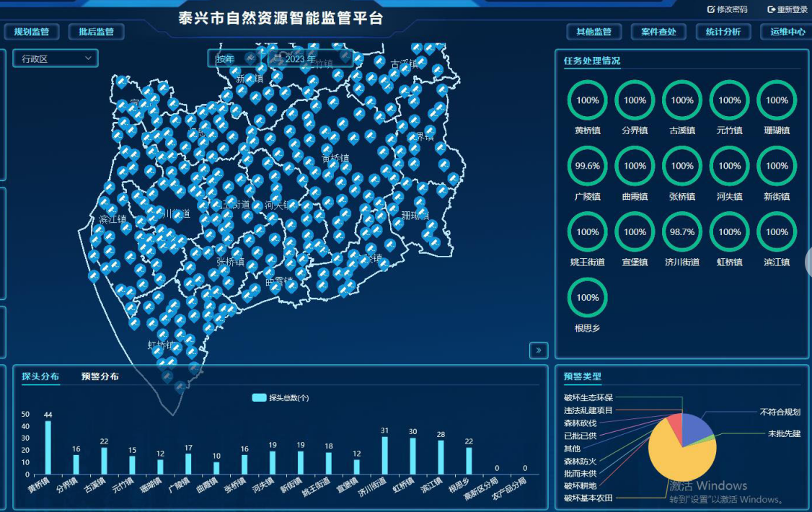812x512 pixels.
Task: Click the 根思乡 100% progress ring
Action: [x=588, y=297]
